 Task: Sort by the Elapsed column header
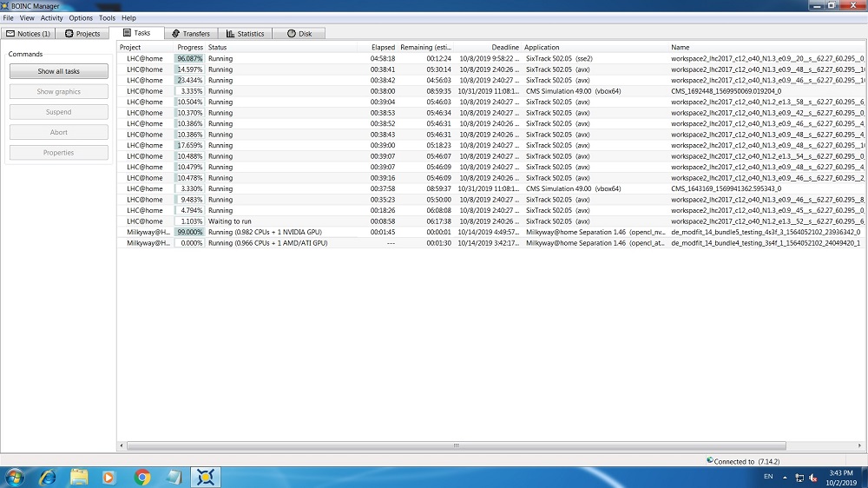pyautogui.click(x=378, y=48)
